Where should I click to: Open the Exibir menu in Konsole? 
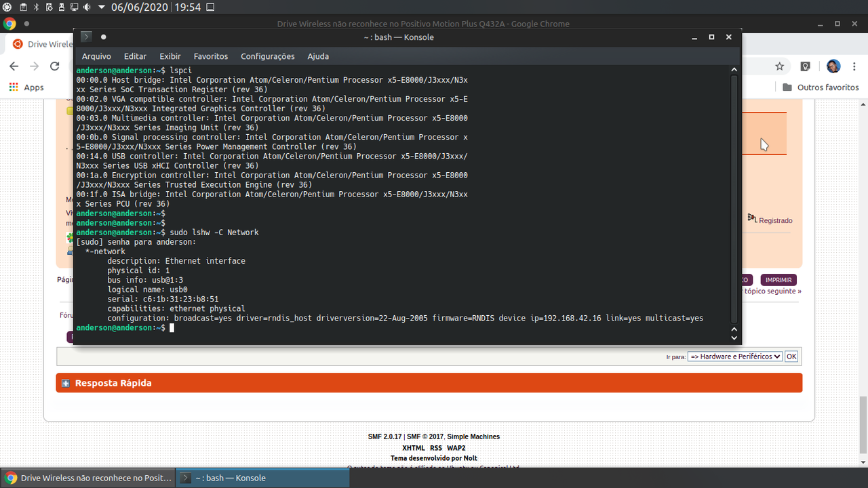point(170,56)
